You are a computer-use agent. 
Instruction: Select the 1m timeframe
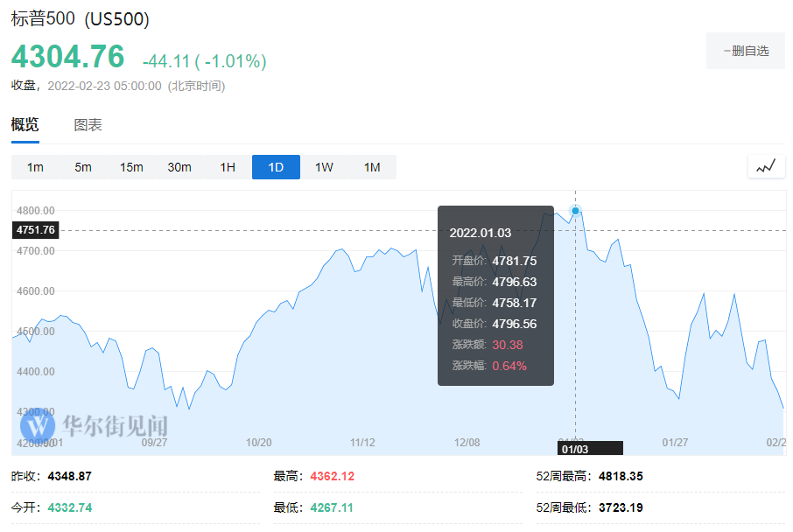pyautogui.click(x=35, y=167)
